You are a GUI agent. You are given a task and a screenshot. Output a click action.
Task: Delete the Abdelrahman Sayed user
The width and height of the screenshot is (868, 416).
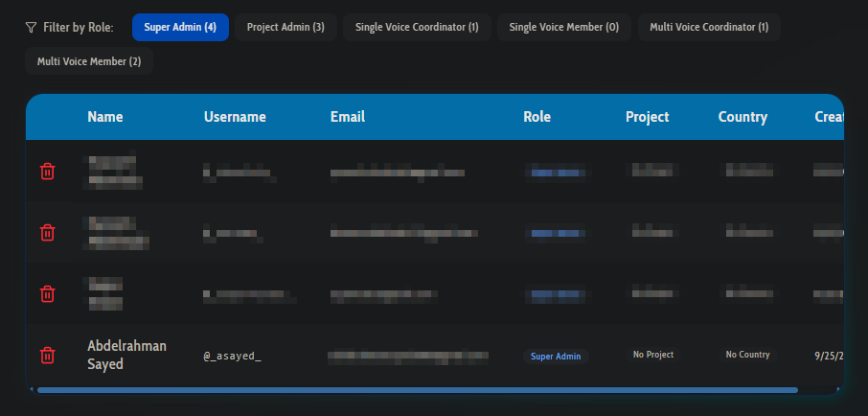tap(47, 356)
